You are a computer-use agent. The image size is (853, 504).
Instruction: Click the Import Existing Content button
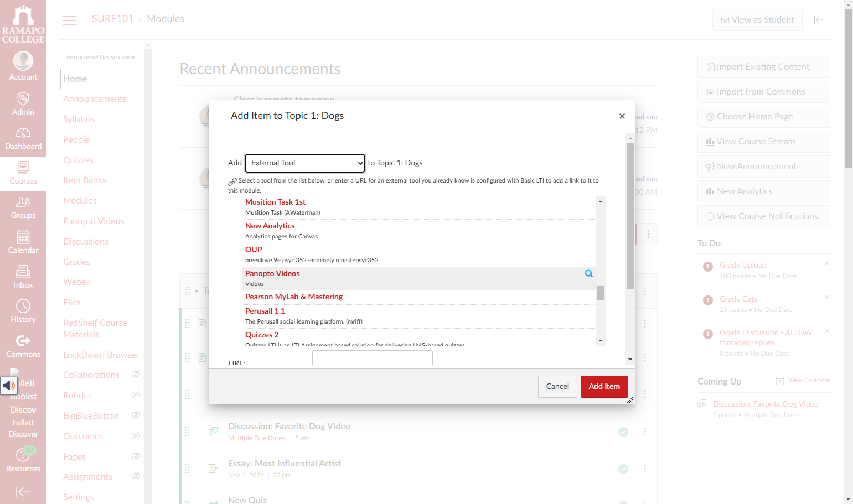click(764, 67)
